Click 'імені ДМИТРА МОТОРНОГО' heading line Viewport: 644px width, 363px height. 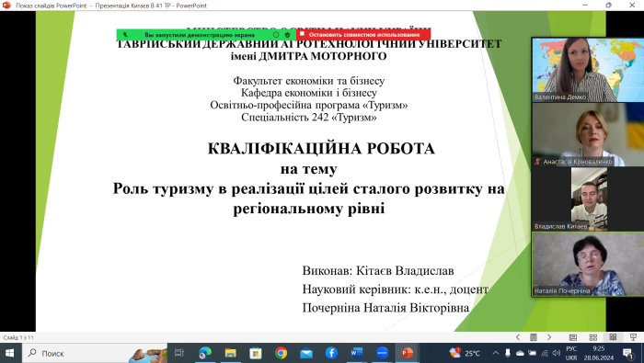[309, 56]
